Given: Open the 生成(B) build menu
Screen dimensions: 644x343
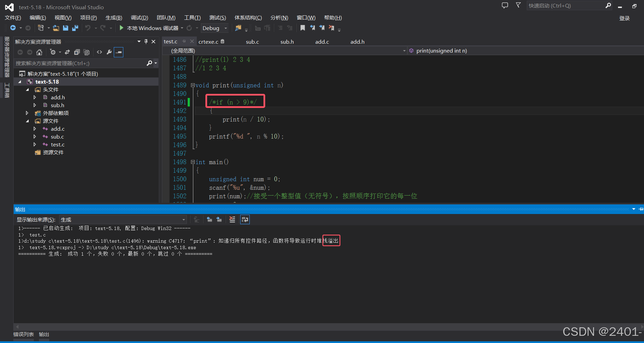Looking at the screenshot, I should pos(114,18).
